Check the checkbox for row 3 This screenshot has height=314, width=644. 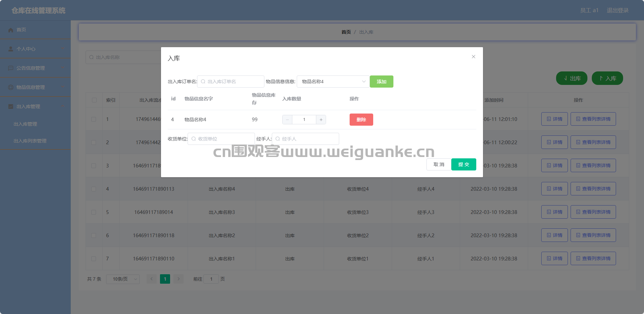(94, 166)
